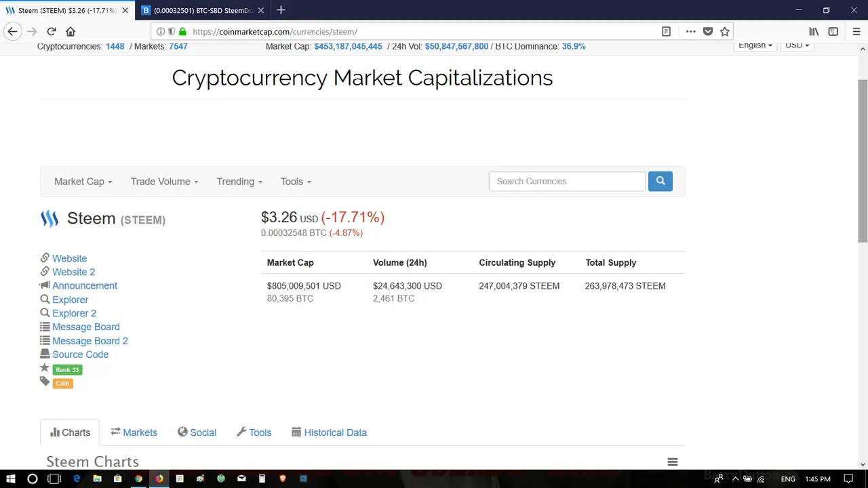The height and width of the screenshot is (488, 868).
Task: Open the Source Code link
Action: point(80,354)
